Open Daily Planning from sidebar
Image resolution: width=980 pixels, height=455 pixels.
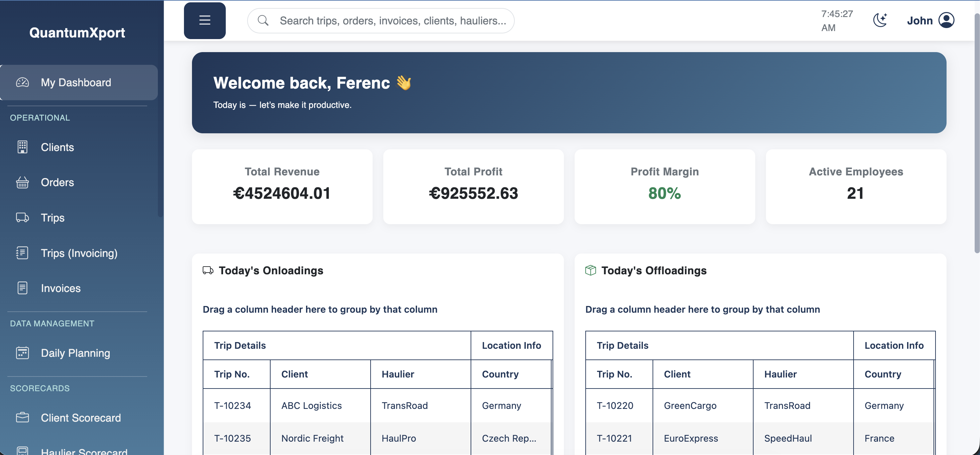(75, 353)
